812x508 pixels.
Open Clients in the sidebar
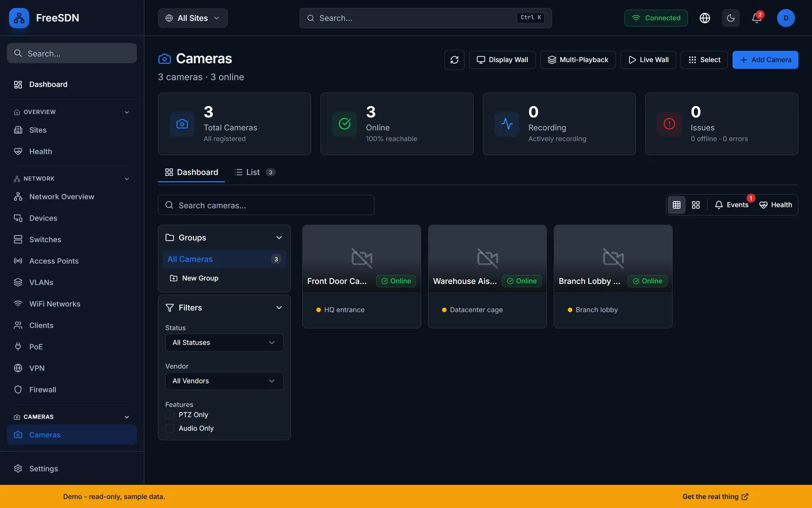pyautogui.click(x=72, y=325)
